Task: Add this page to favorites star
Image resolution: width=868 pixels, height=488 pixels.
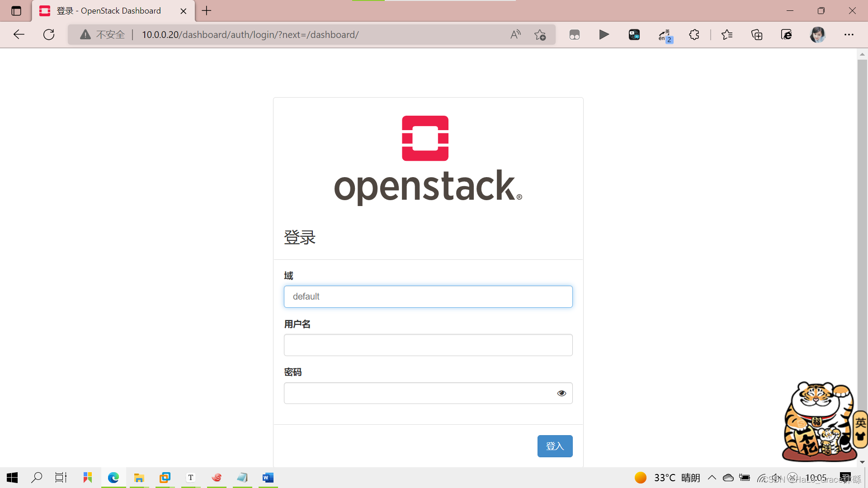Action: click(x=540, y=34)
